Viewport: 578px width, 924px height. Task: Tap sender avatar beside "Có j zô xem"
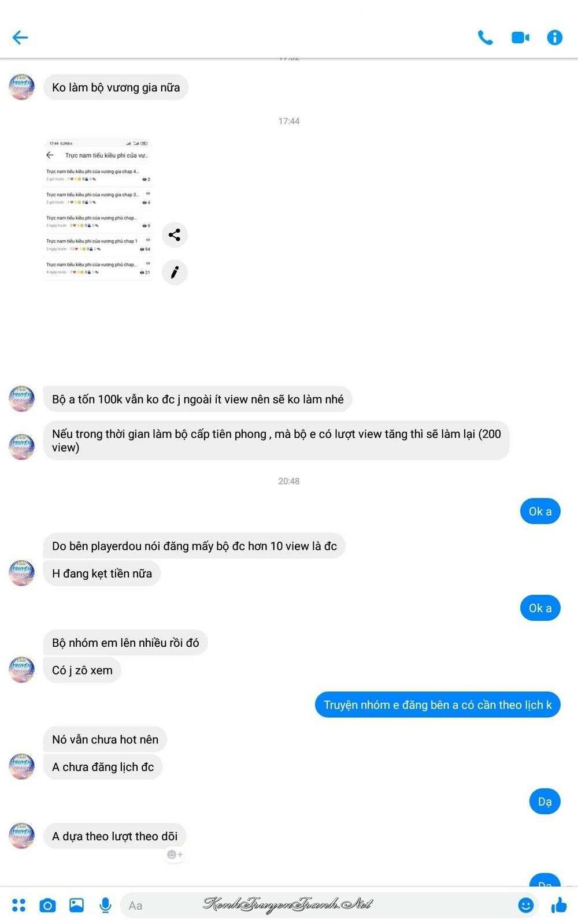click(x=22, y=669)
